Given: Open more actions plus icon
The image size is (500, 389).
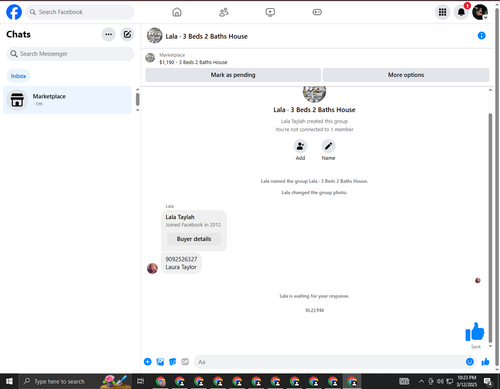Looking at the screenshot, I should 148,362.
